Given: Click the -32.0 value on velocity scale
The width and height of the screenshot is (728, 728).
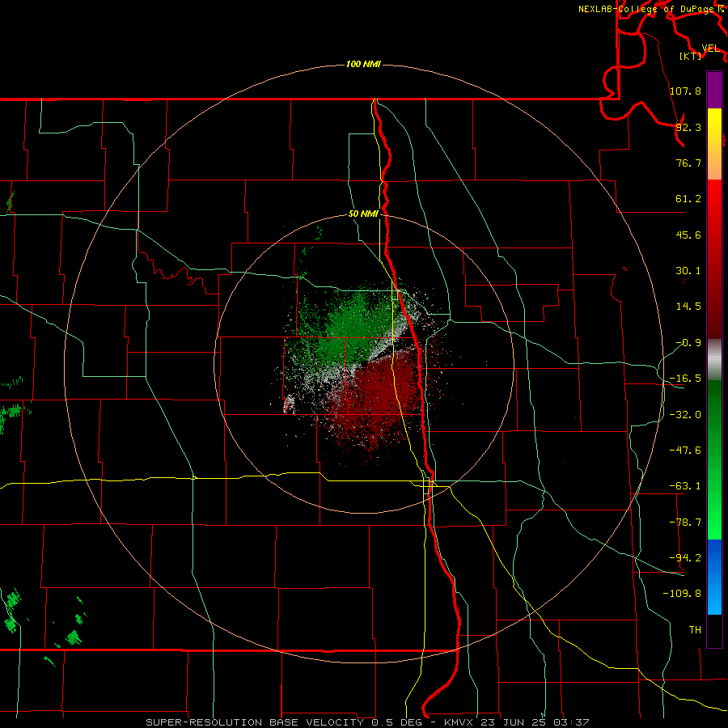Looking at the screenshot, I should click(x=685, y=415).
